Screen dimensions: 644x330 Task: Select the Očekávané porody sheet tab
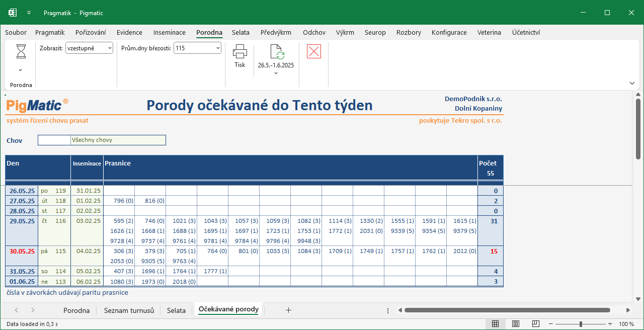[x=228, y=309]
